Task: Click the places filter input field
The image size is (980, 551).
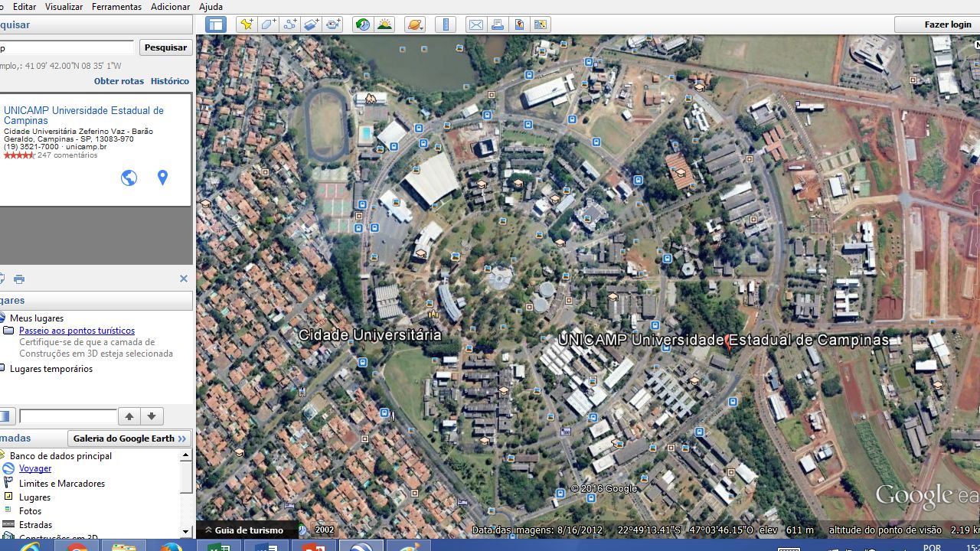Action: click(67, 416)
